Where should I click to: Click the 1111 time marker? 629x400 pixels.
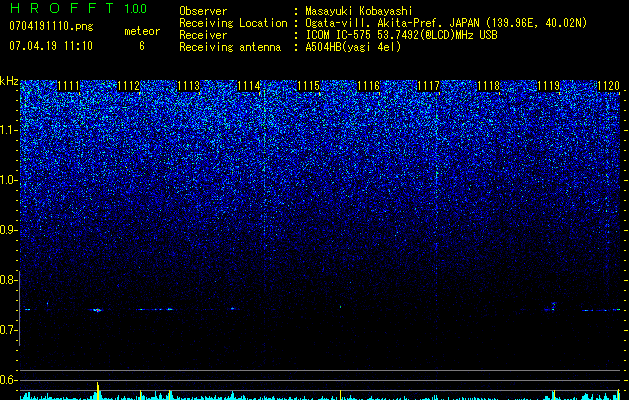(68, 86)
